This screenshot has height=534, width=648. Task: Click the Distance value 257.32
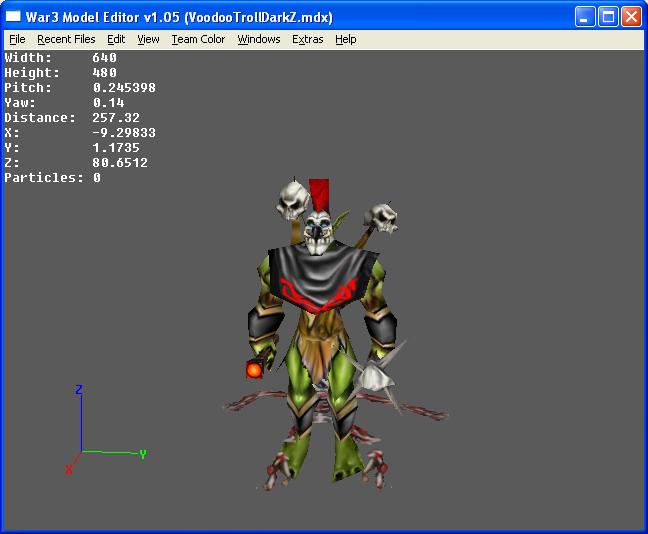coord(116,118)
